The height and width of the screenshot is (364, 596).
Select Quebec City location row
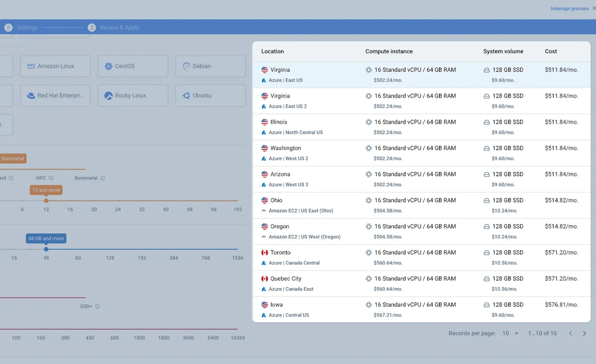pos(421,283)
